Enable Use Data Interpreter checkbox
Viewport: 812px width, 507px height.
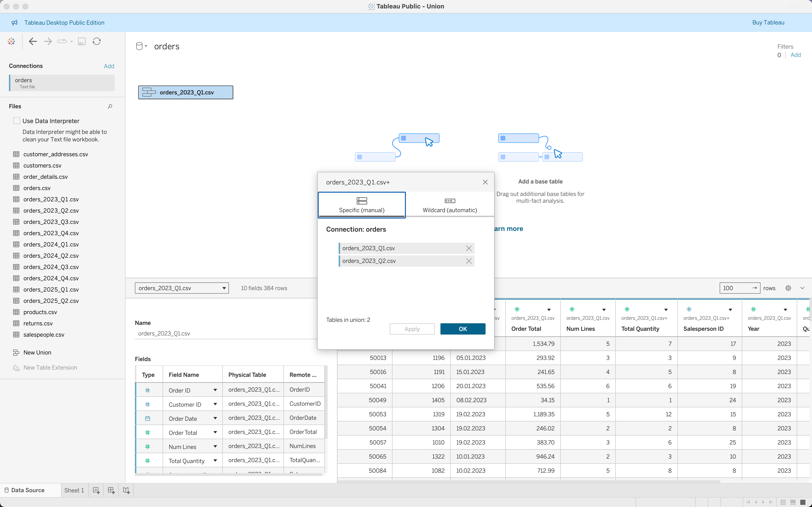[x=16, y=121]
